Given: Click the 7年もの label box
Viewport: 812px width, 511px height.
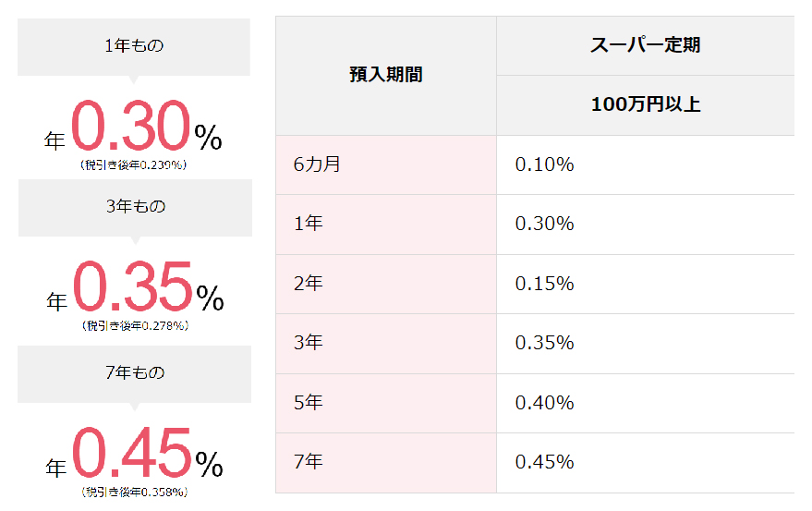Looking at the screenshot, I should click(135, 374).
